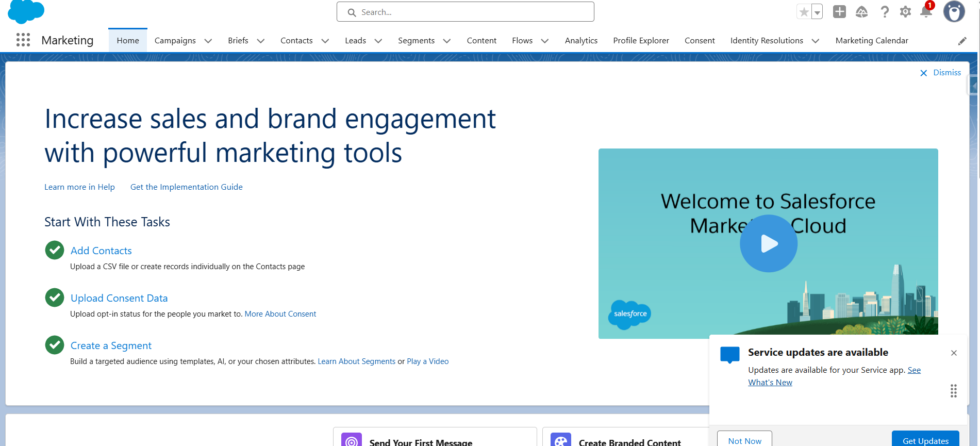Follow the More About Consent link

280,313
